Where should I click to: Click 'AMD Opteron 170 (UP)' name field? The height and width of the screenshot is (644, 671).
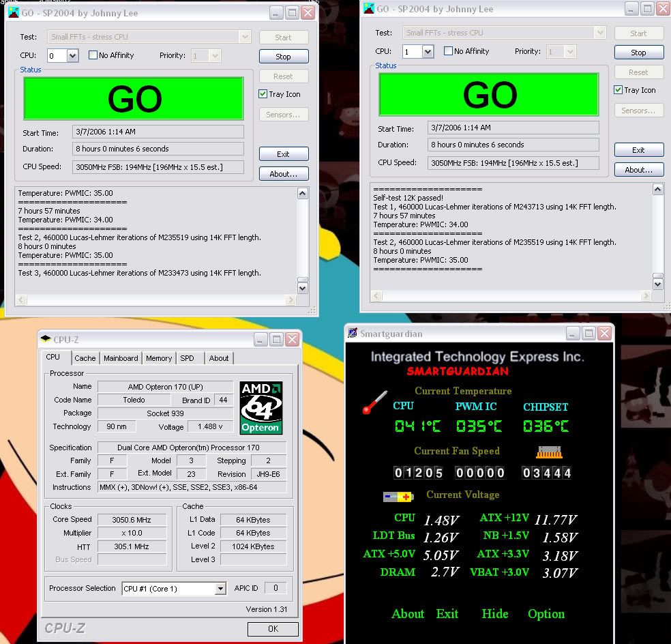165,387
